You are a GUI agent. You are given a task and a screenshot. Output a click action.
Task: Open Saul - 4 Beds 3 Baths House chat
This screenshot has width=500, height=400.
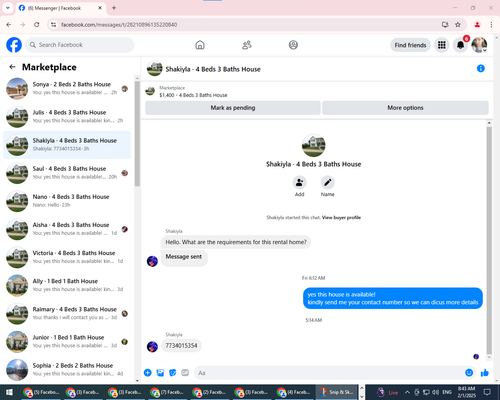[67, 173]
